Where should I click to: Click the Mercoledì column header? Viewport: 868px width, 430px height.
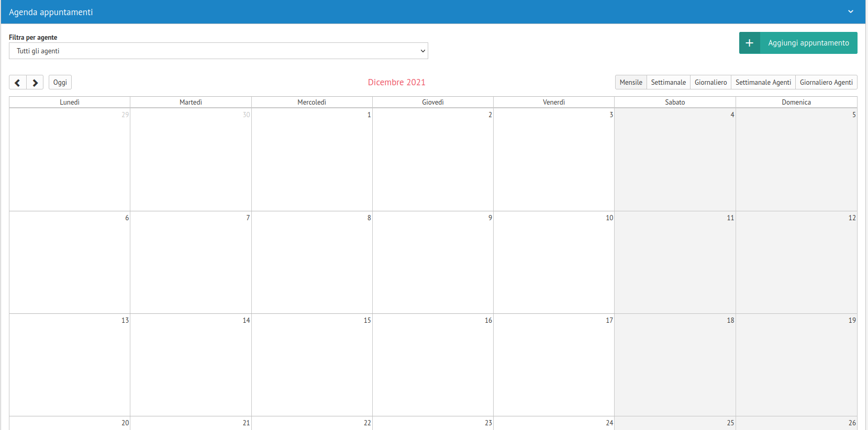coord(311,102)
